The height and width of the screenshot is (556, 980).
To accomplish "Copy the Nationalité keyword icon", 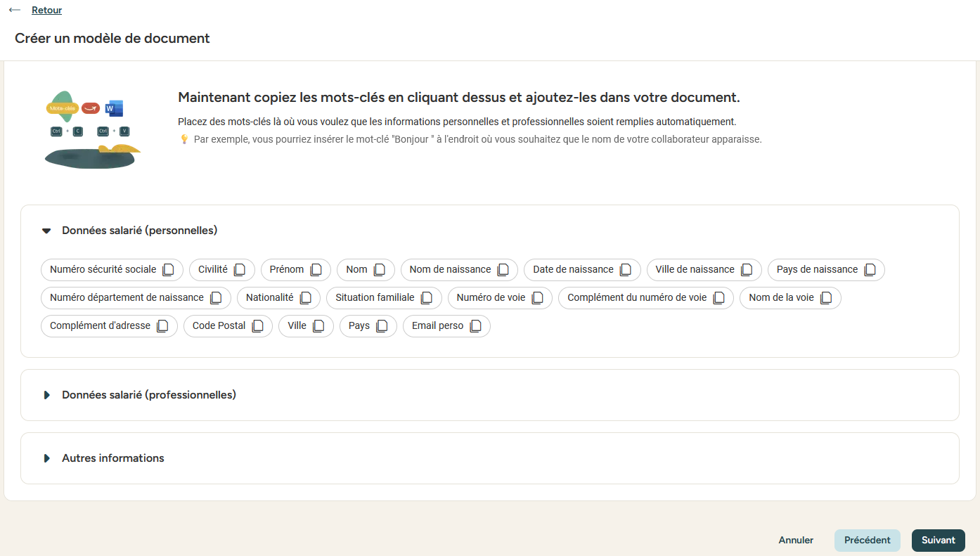I will [306, 298].
